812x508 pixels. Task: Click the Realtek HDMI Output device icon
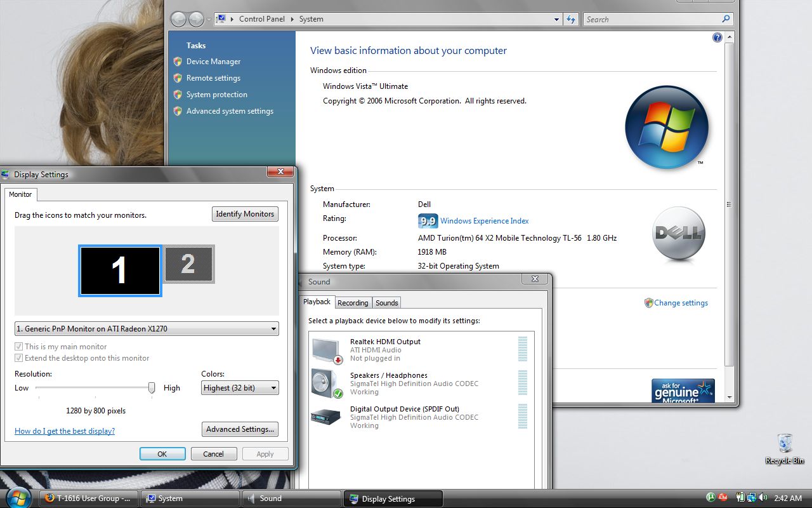[327, 350]
